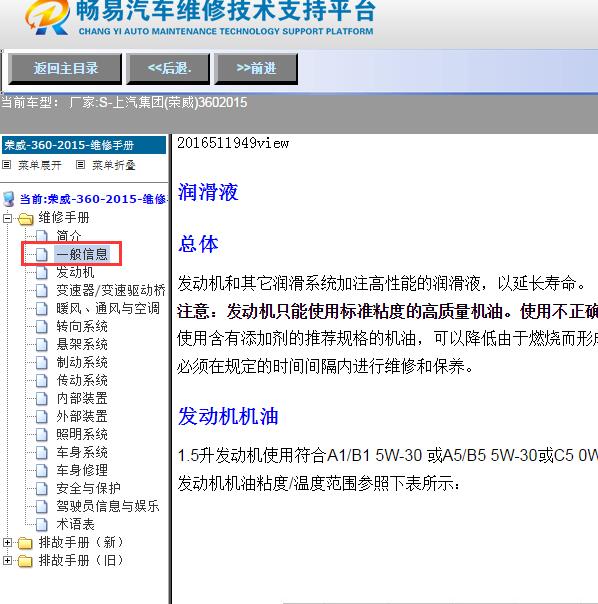Expand the 排故手册（新）tree node

7,542
